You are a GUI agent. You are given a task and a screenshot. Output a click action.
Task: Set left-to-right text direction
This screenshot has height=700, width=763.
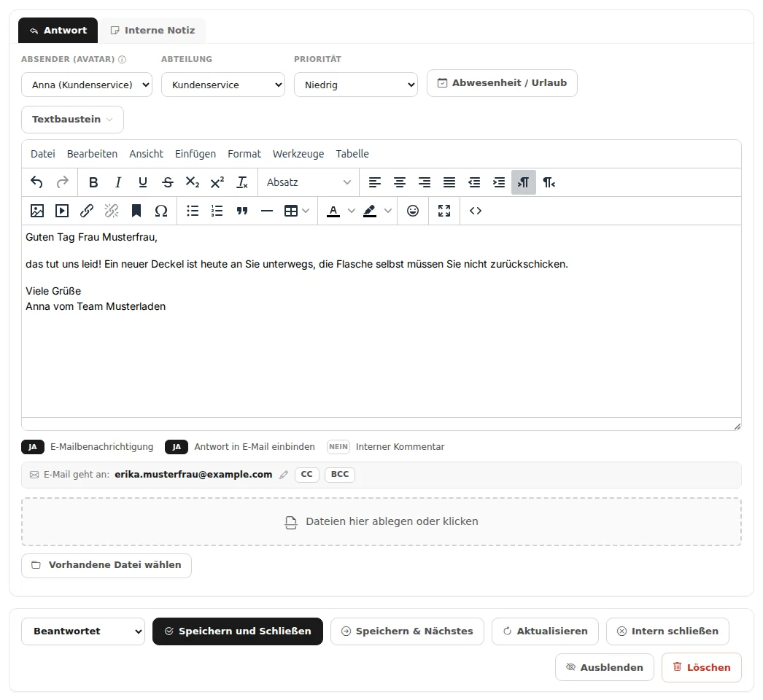(x=524, y=182)
